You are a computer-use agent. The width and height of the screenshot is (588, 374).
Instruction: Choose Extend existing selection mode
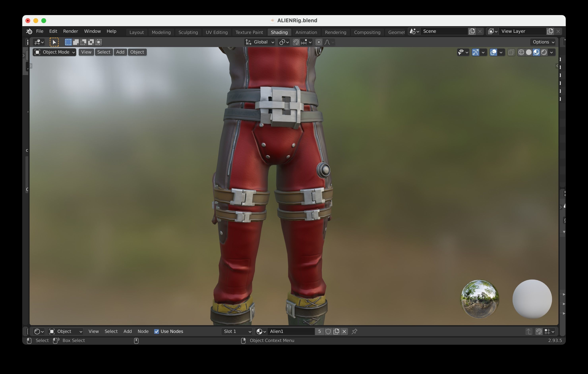(76, 42)
